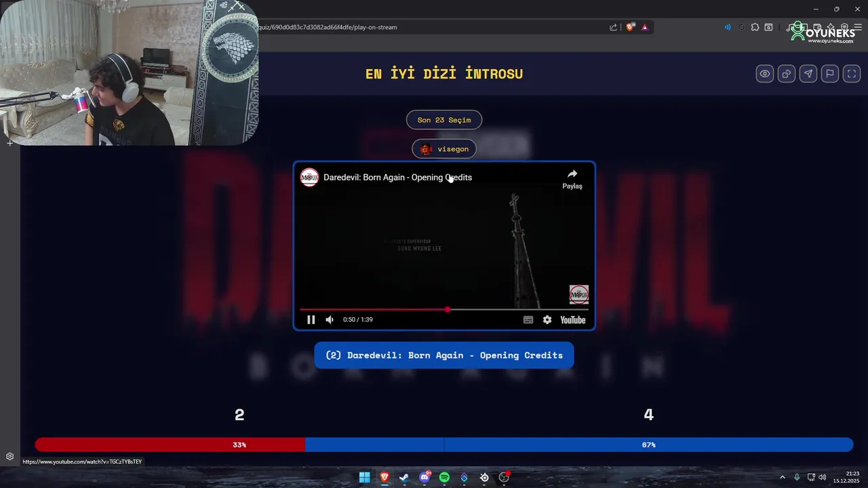This screenshot has height=488, width=868.
Task: Open Steam from taskbar
Action: [404, 477]
